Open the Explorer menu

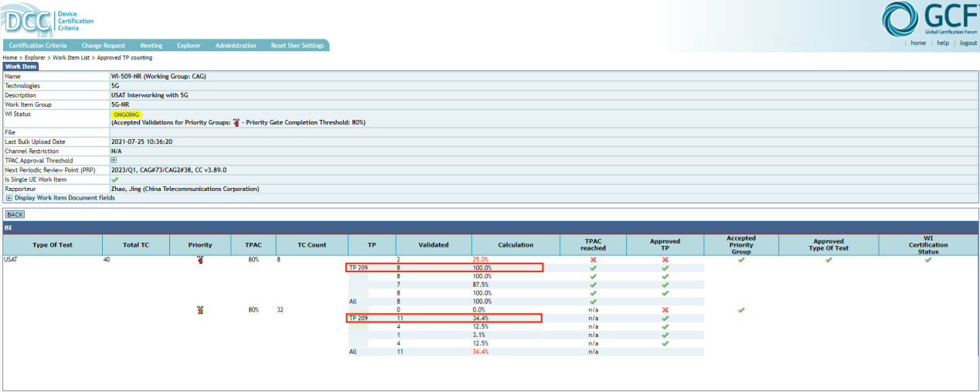coord(189,46)
